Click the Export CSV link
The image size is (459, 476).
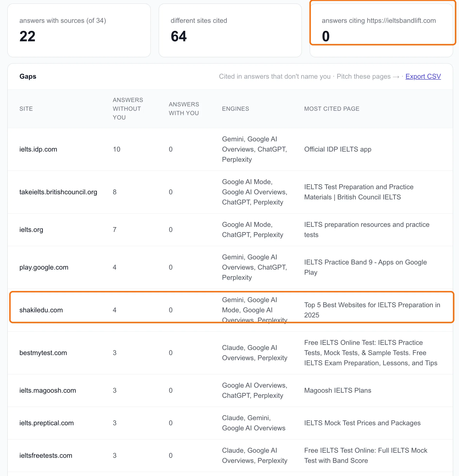(423, 76)
